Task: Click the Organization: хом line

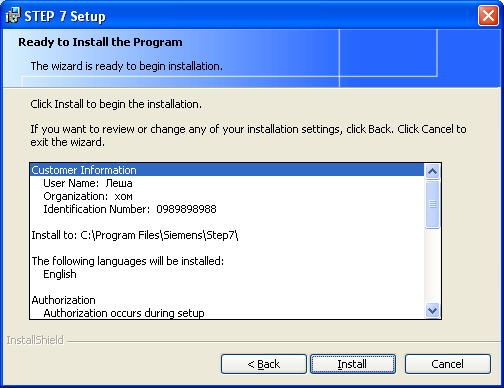Action: click(88, 196)
